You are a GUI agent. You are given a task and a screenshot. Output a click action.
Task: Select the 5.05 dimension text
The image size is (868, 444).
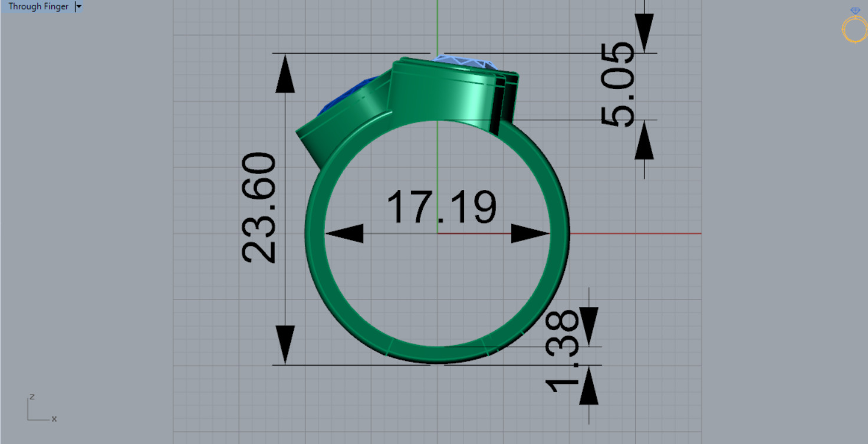tap(618, 84)
